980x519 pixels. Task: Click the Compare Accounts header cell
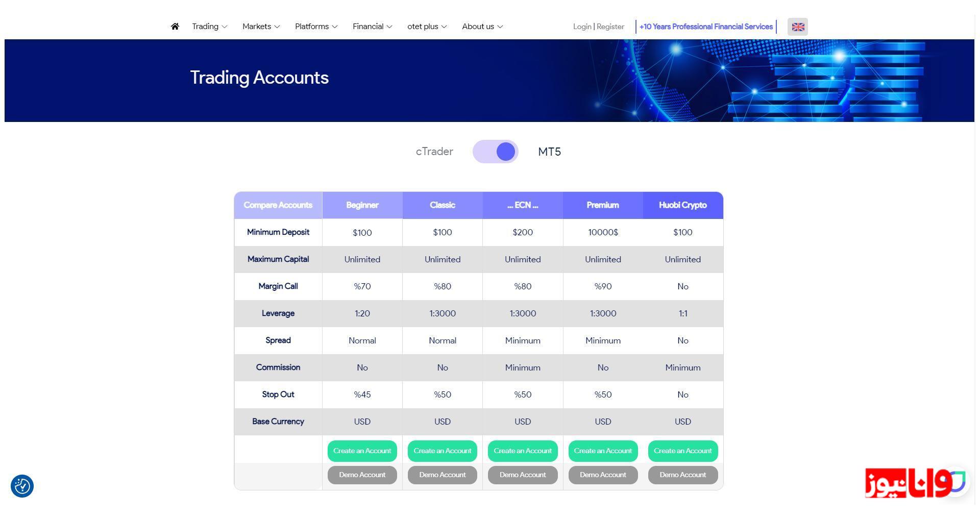click(x=278, y=205)
